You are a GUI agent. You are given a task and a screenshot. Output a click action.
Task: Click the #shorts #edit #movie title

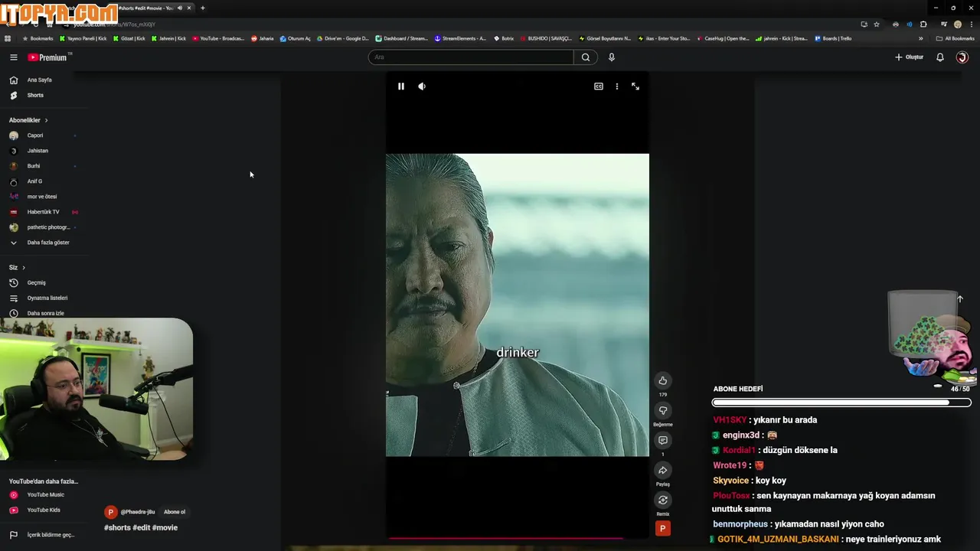pyautogui.click(x=141, y=527)
